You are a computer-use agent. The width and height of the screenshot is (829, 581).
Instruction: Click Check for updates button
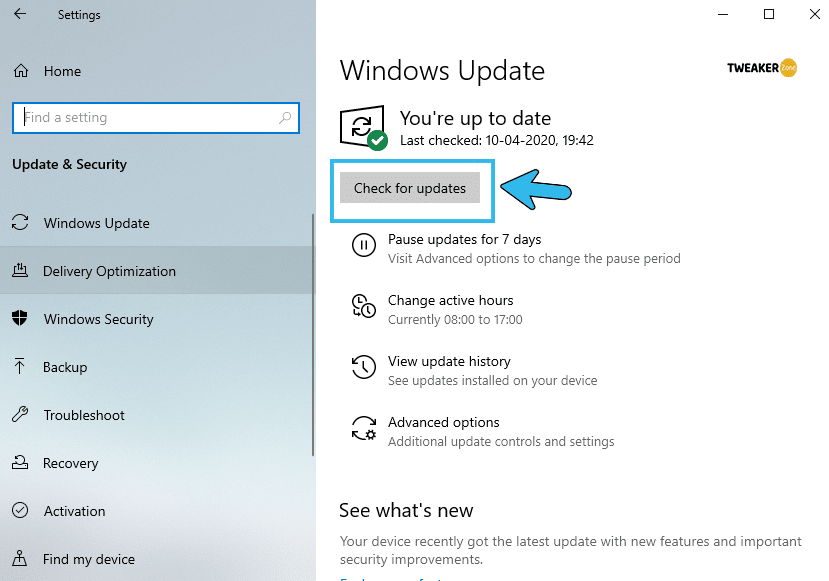[x=410, y=188]
